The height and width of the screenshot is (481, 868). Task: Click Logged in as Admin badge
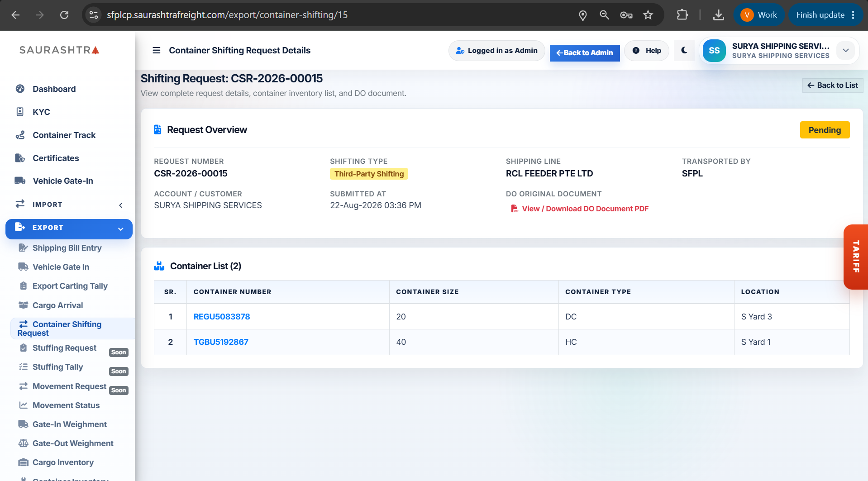[496, 51]
